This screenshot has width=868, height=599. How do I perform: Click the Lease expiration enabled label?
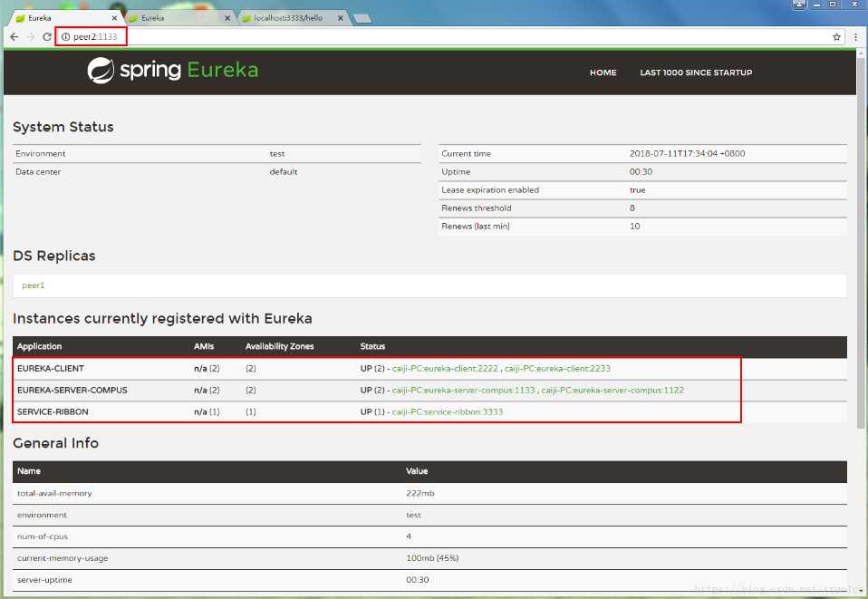tap(490, 190)
